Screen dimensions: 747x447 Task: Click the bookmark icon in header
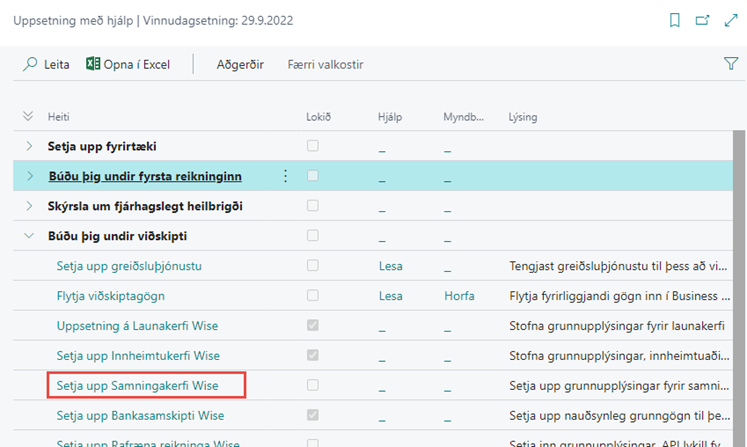(x=674, y=20)
